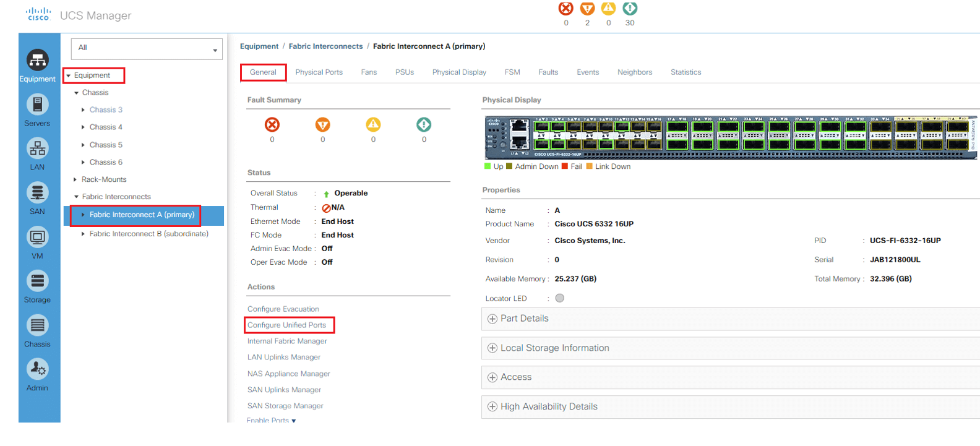Open the Servers section icon

(37, 105)
